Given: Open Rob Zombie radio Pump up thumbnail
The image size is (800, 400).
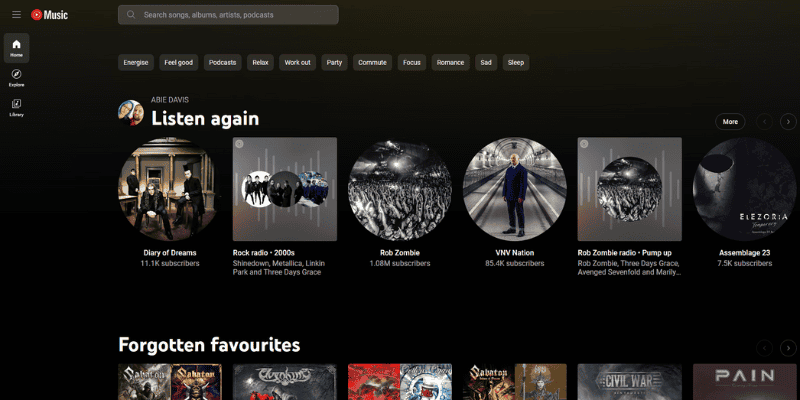Looking at the screenshot, I should tap(630, 189).
